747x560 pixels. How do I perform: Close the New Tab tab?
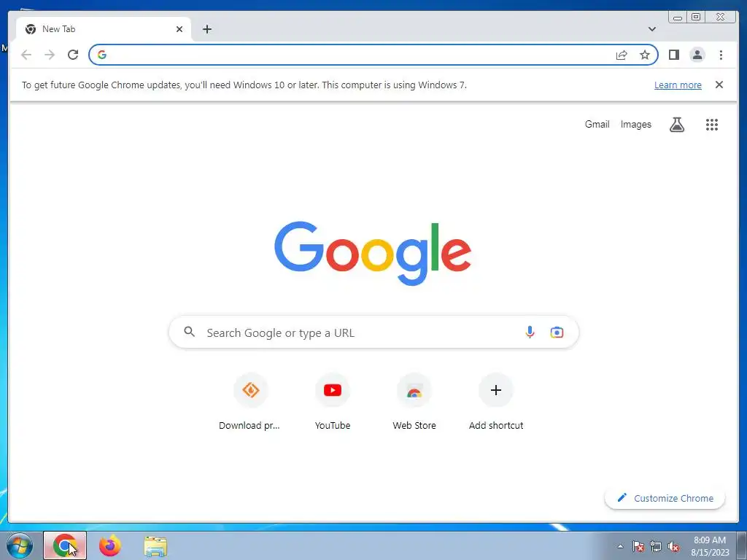click(x=179, y=29)
